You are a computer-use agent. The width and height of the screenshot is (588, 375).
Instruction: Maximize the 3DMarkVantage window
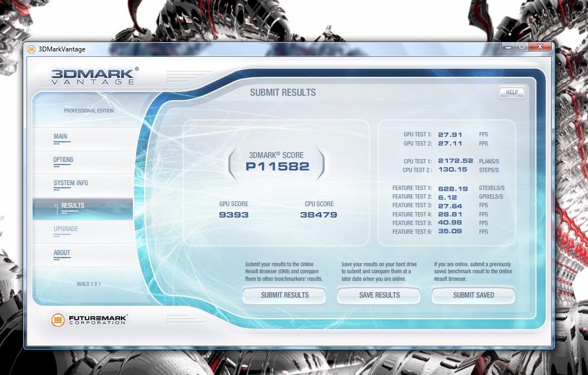click(521, 47)
